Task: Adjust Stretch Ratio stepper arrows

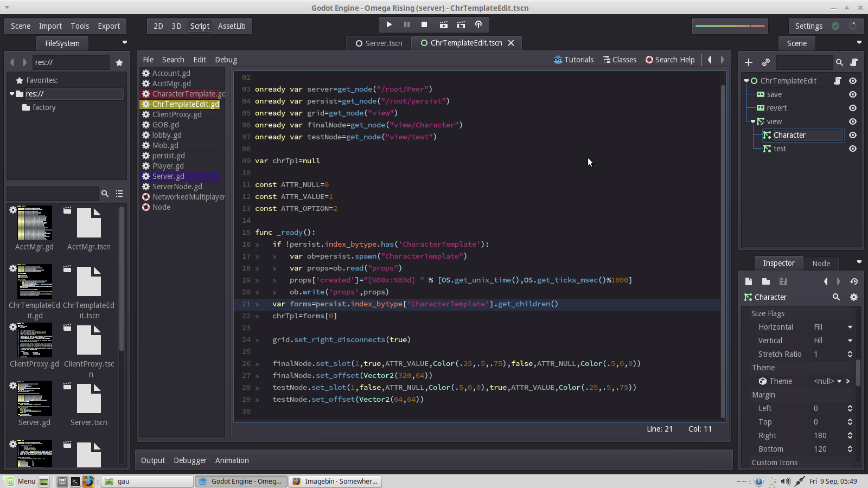Action: pyautogui.click(x=850, y=354)
